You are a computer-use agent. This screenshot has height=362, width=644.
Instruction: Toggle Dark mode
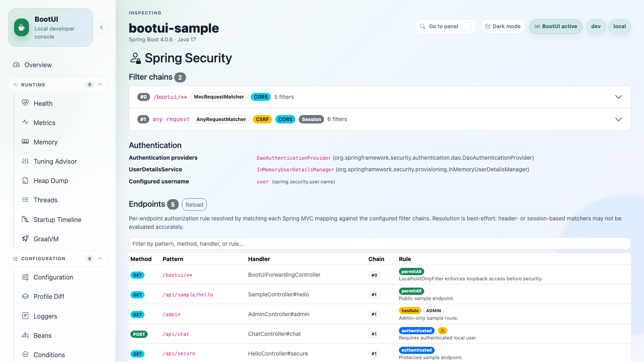click(503, 27)
